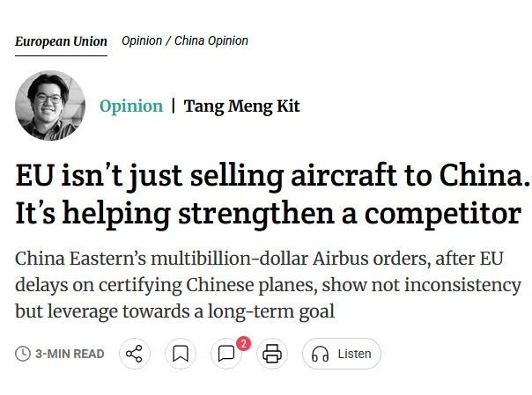Click the 3-MIN READ label
The width and height of the screenshot is (532, 395).
70,354
